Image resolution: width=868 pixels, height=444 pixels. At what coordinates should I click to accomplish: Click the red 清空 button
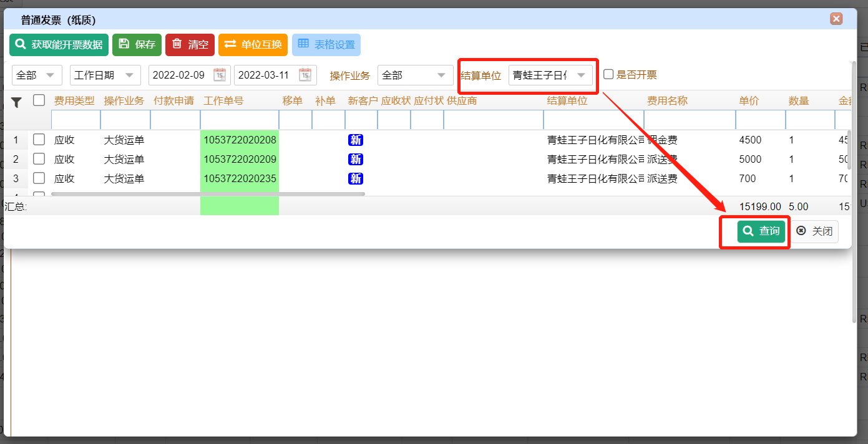(x=190, y=45)
